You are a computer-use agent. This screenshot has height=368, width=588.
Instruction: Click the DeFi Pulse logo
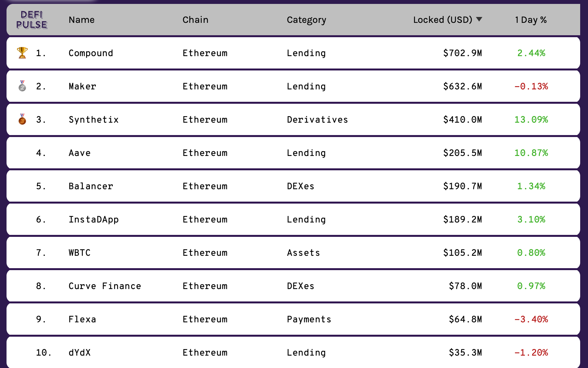[x=32, y=20]
